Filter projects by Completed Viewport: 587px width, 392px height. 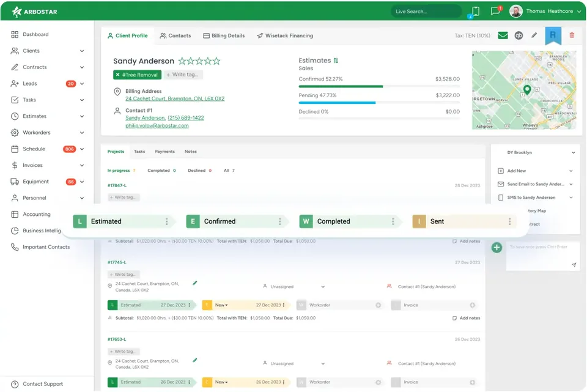coord(161,171)
